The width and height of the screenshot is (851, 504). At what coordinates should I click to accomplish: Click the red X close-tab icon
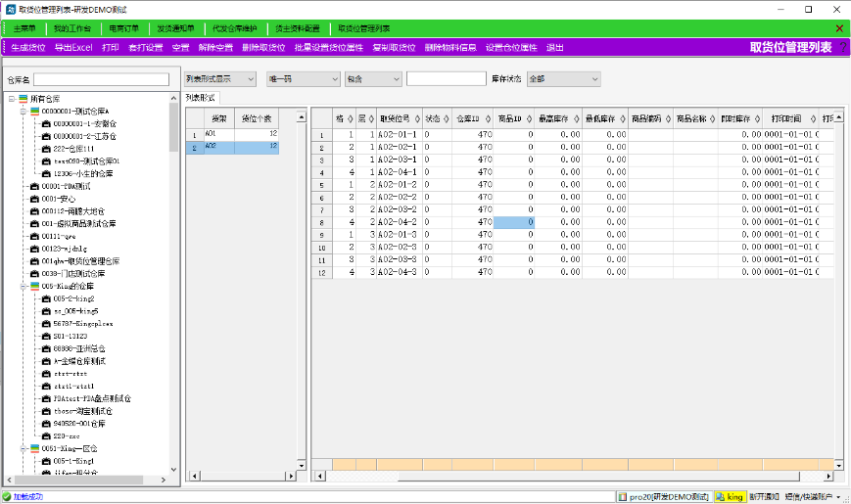839,28
